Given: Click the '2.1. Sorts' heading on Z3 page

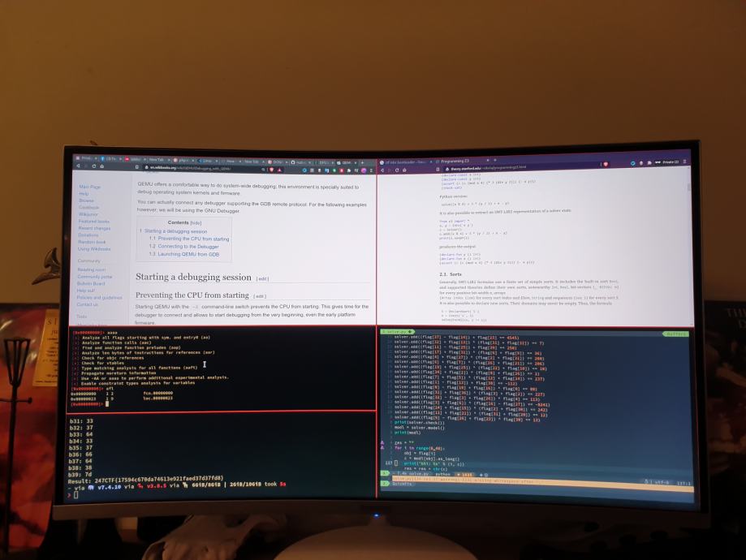Looking at the screenshot, I should 450,274.
